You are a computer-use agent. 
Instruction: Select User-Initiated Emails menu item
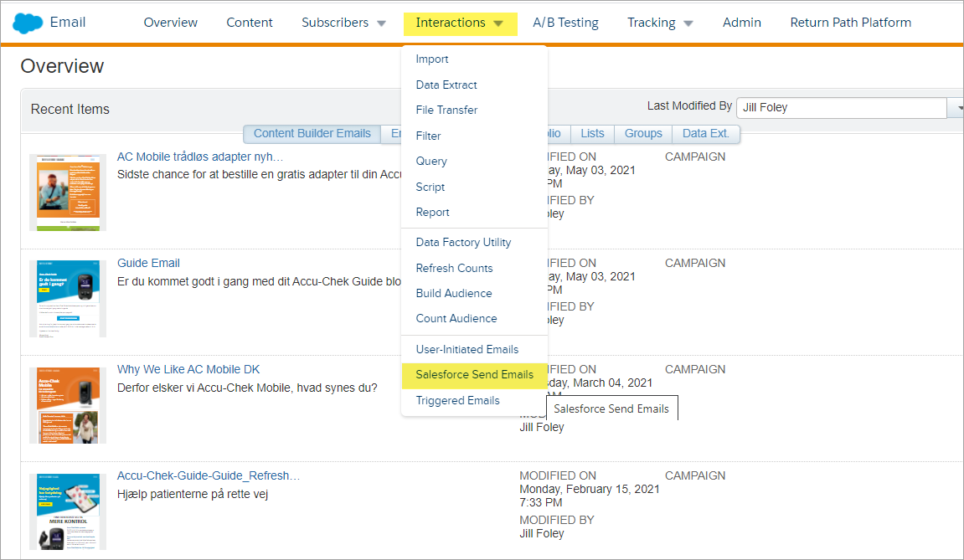click(467, 349)
